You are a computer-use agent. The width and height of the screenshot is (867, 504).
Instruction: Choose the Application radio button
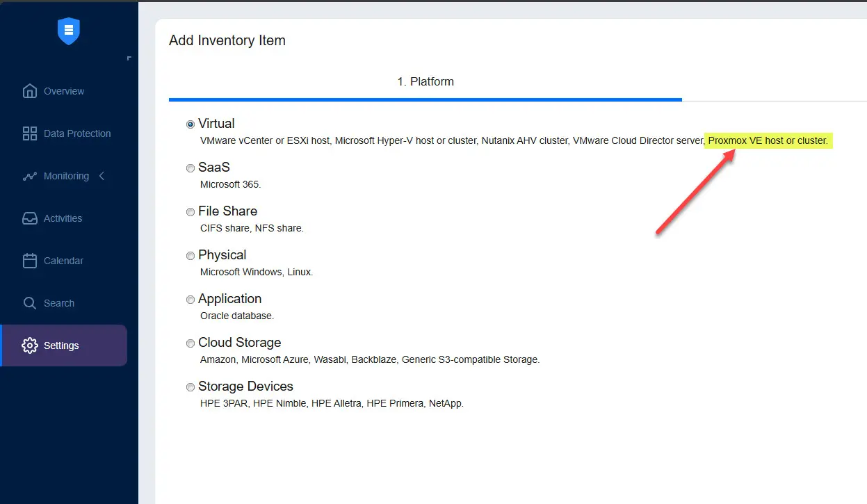pos(191,300)
